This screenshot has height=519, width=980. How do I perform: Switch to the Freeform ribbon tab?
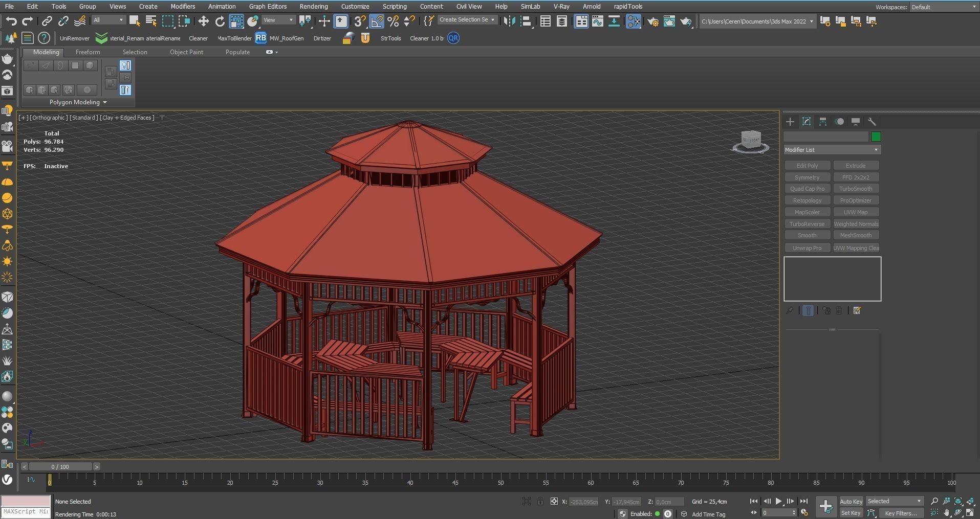coord(88,52)
